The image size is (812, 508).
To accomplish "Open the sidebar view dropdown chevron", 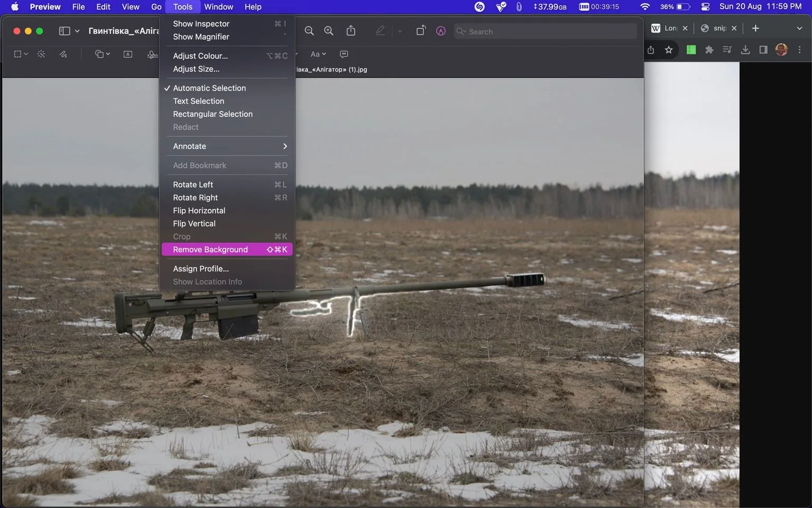I will click(77, 31).
